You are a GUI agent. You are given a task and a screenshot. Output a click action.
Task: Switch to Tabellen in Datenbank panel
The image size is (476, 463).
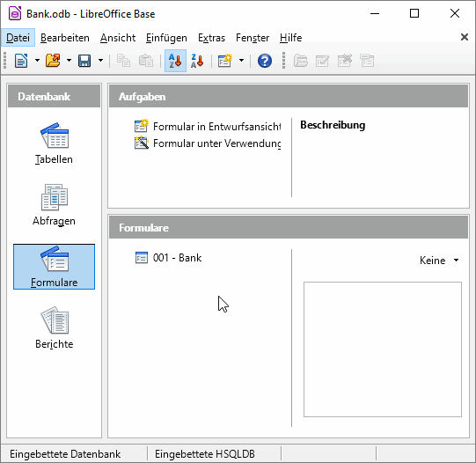point(55,143)
